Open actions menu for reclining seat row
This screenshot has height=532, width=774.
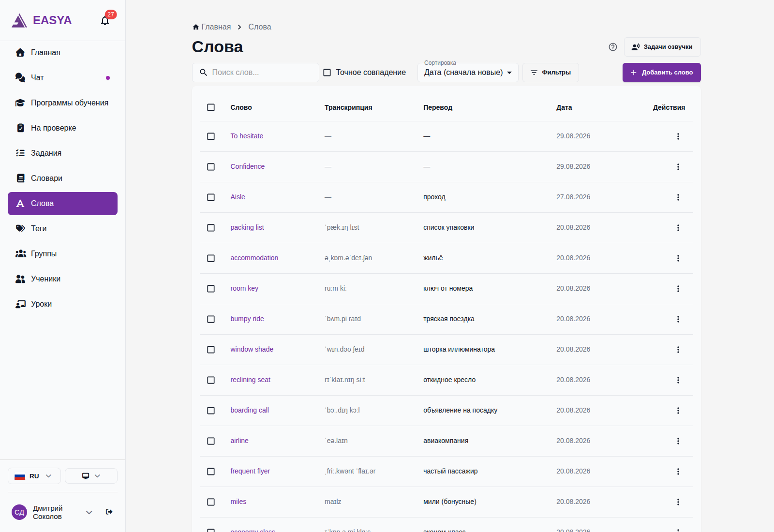(678, 380)
